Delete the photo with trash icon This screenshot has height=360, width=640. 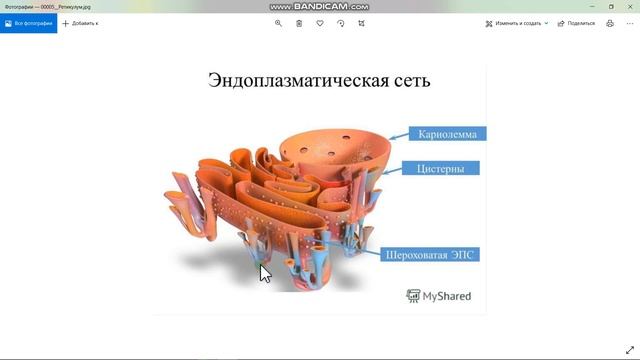[299, 23]
